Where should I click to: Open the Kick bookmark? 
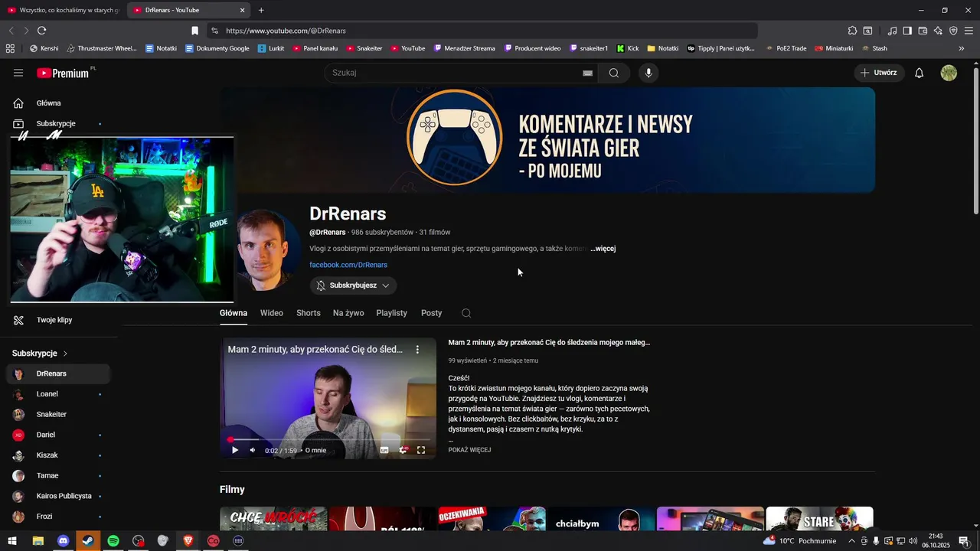pos(628,48)
